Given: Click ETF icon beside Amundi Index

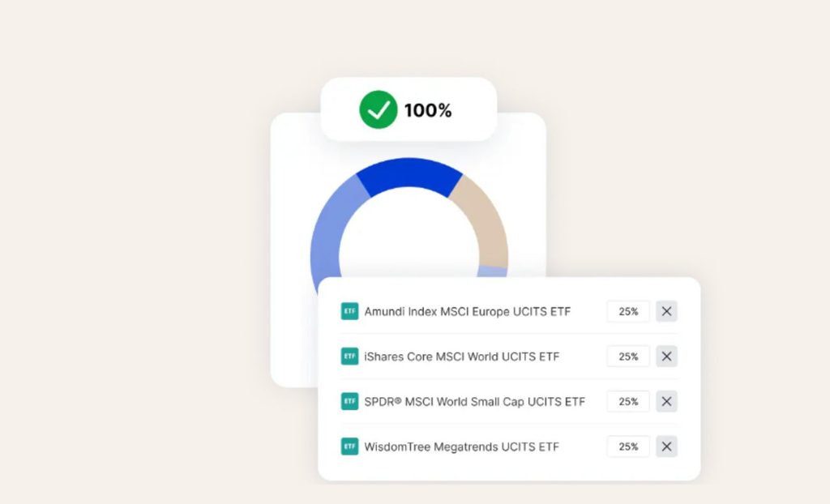Looking at the screenshot, I should tap(349, 311).
